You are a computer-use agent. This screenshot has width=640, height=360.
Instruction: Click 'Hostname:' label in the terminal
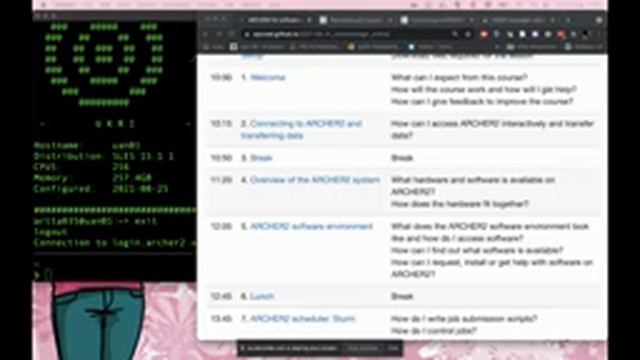(59, 145)
